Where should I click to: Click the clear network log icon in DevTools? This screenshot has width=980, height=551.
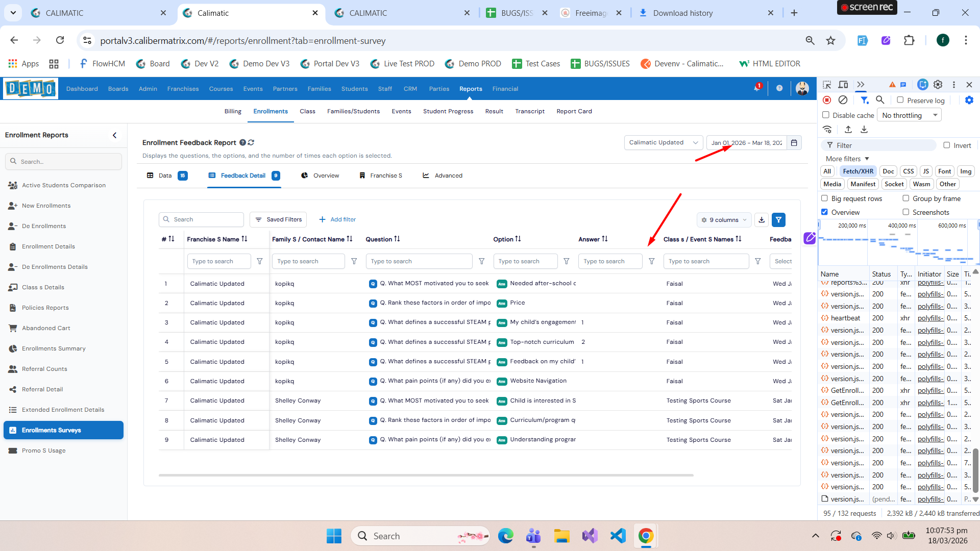[x=843, y=100]
